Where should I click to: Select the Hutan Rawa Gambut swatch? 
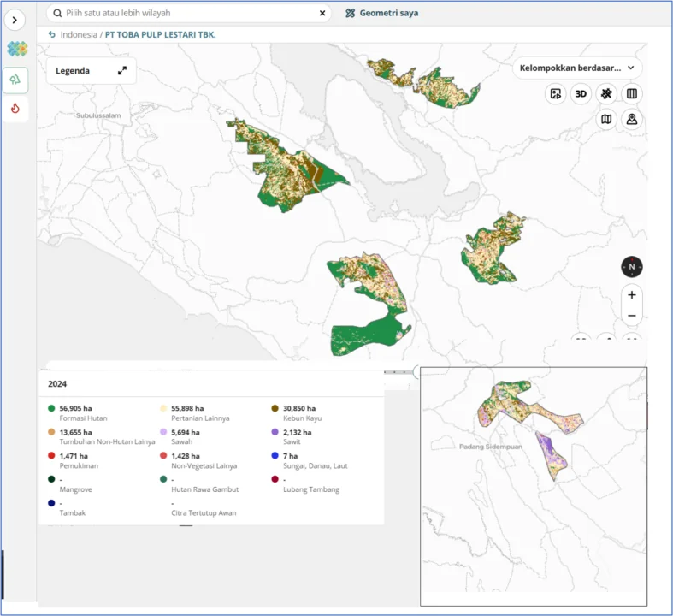click(x=163, y=479)
